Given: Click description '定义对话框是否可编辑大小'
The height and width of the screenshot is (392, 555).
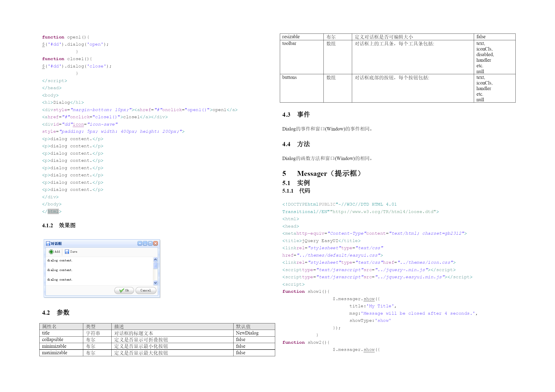Looking at the screenshot, I should 384,37.
